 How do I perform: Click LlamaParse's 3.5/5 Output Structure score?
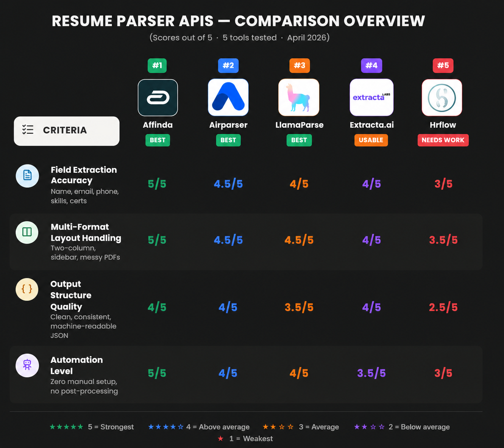[x=299, y=307]
